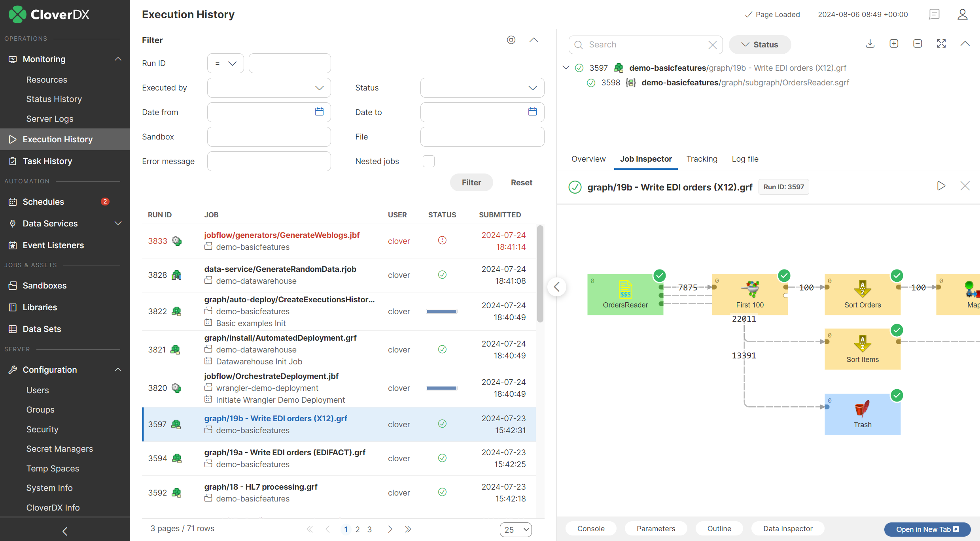This screenshot has width=980, height=541.
Task: Click the fullscreen expand arrows icon
Action: coord(941,44)
